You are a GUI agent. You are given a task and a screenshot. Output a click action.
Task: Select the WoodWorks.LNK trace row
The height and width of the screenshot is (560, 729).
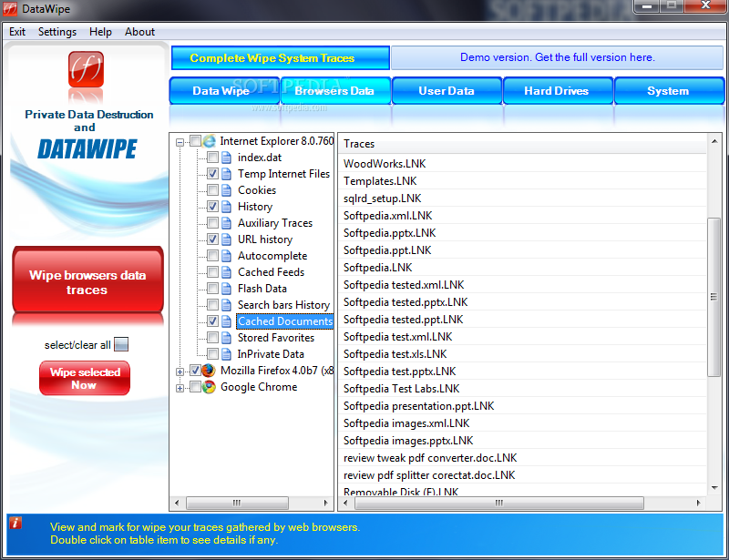pyautogui.click(x=522, y=164)
